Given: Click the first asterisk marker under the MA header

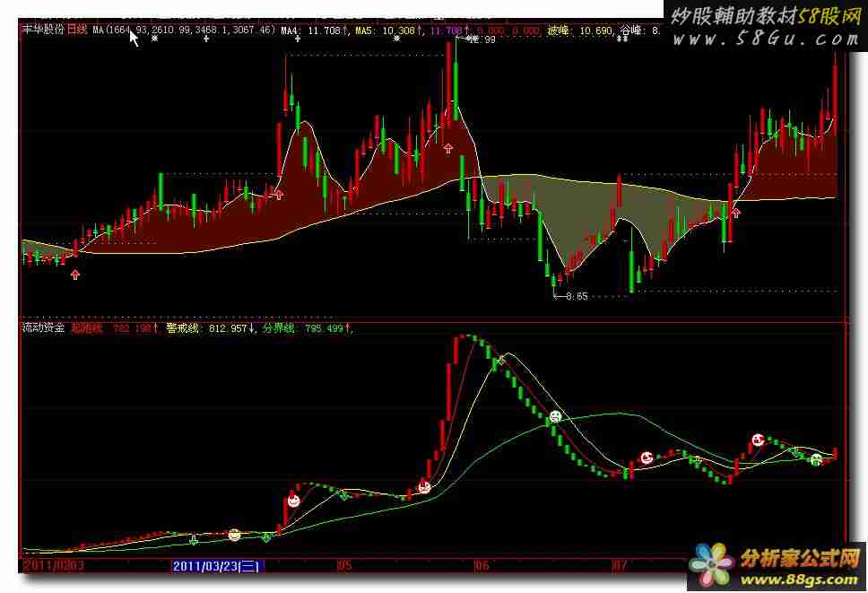Looking at the screenshot, I should (x=154, y=39).
